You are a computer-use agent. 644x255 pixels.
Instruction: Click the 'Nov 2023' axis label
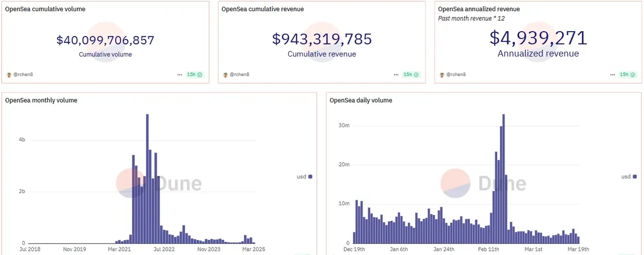click(x=209, y=249)
